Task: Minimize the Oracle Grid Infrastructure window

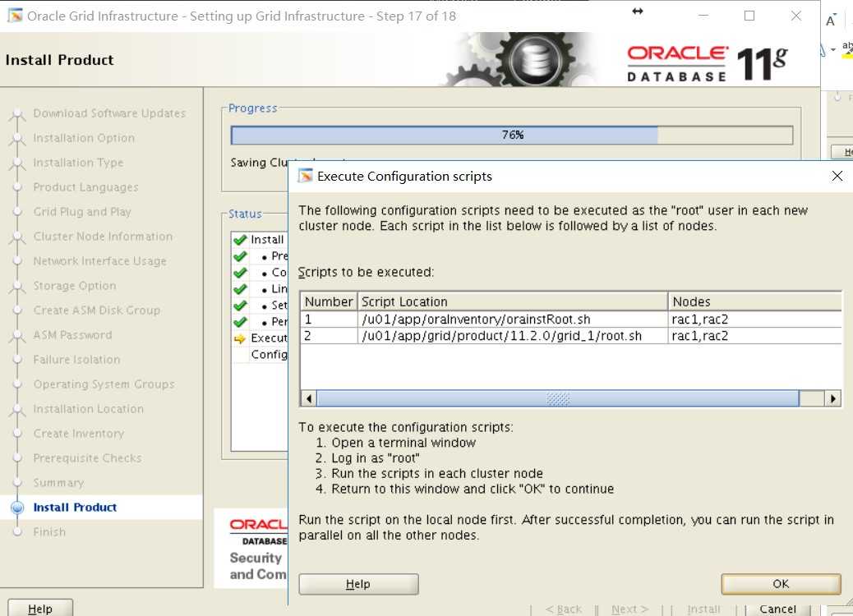Action: pyautogui.click(x=703, y=16)
